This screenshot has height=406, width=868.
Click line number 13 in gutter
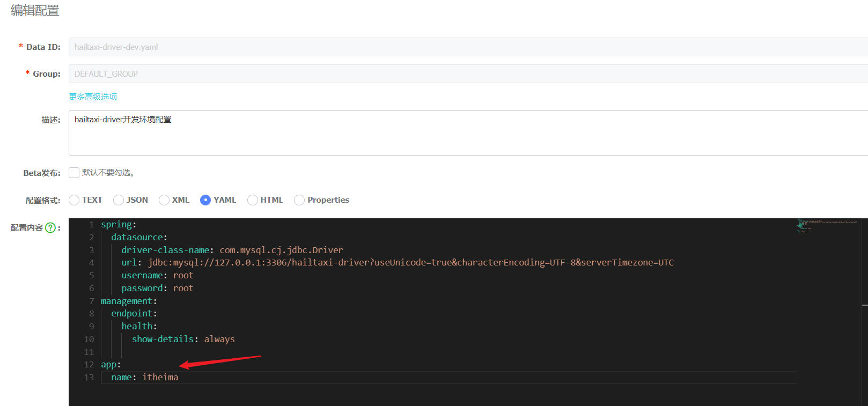(x=89, y=378)
